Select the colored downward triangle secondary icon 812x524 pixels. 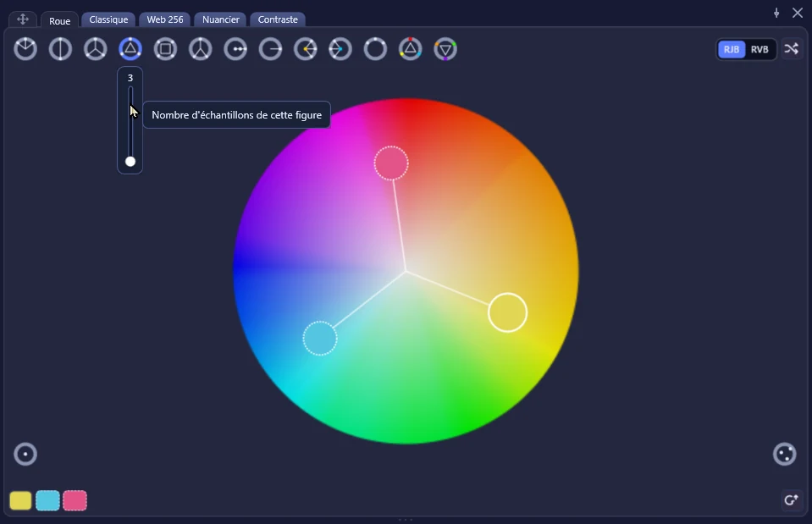(445, 49)
